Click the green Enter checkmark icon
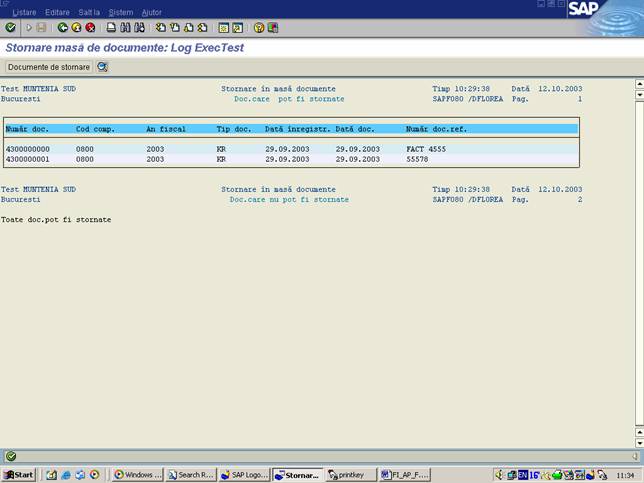The image size is (644, 483). tap(10, 28)
